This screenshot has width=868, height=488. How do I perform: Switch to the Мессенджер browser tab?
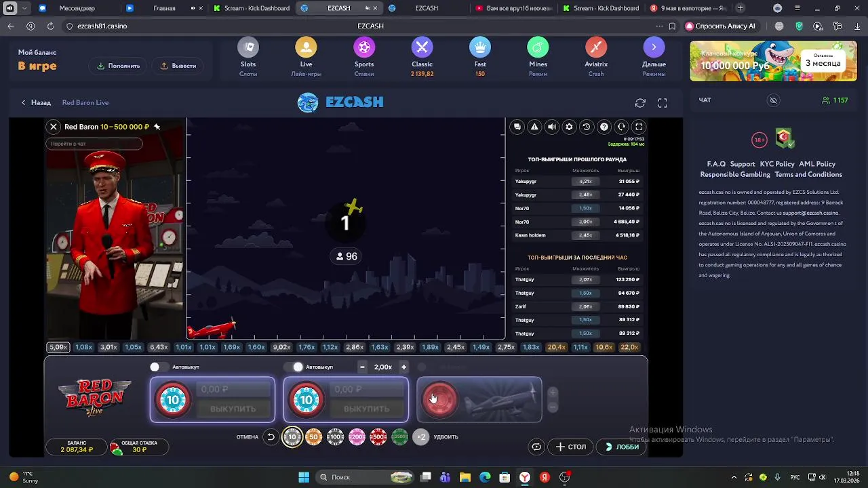(x=77, y=8)
